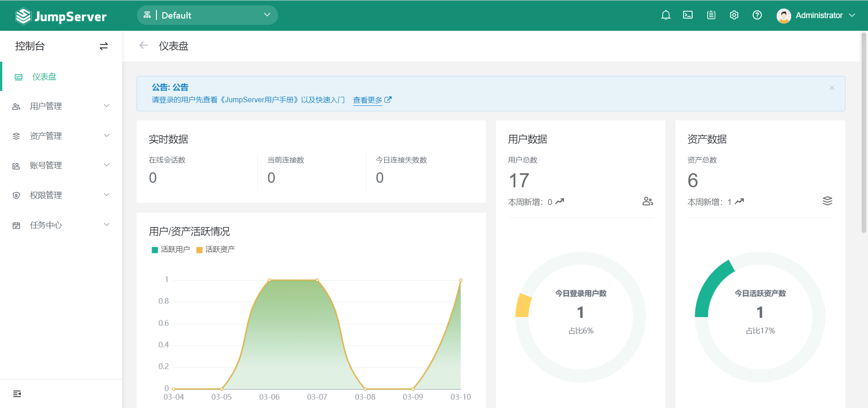Open the 权限管理 menu
The width and height of the screenshot is (868, 408).
point(61,195)
